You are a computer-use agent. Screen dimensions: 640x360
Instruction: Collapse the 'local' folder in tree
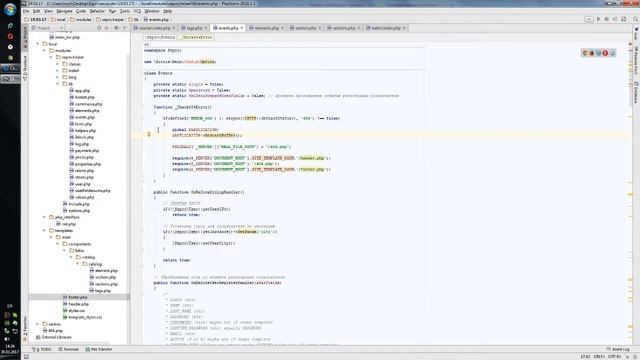pyautogui.click(x=38, y=44)
